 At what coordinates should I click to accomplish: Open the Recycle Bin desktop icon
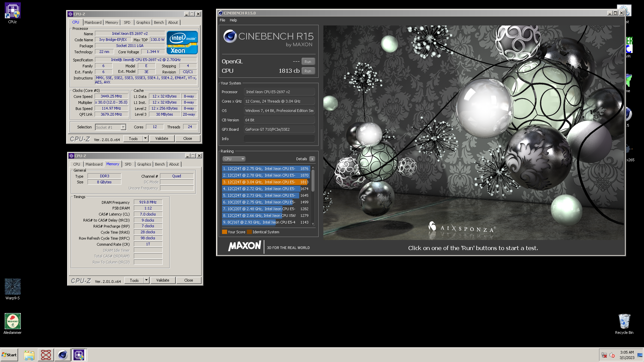[624, 324]
